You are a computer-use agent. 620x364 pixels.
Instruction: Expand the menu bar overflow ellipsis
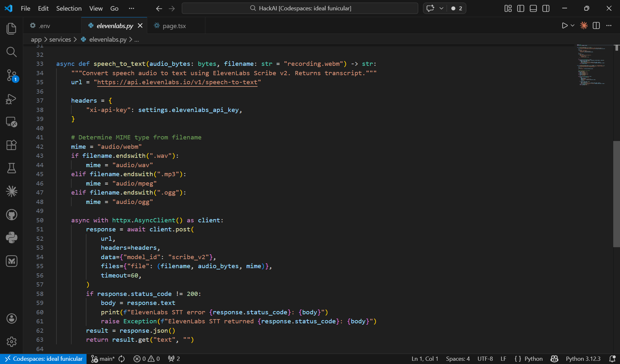point(131,8)
